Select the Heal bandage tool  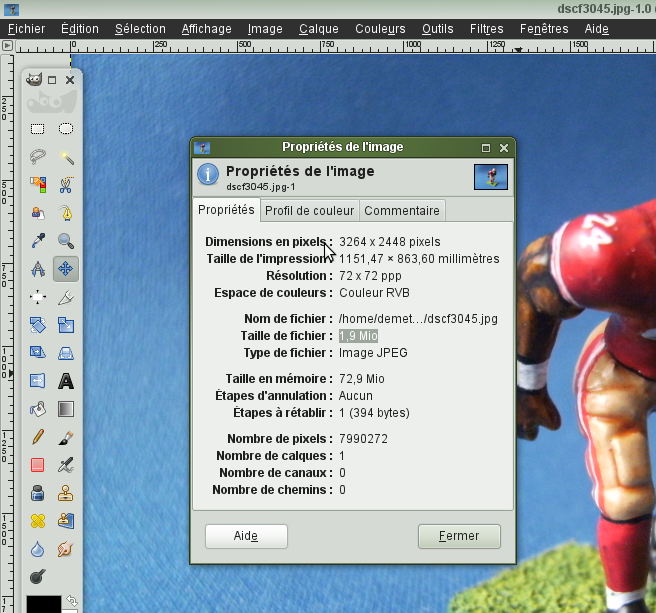pyautogui.click(x=38, y=521)
